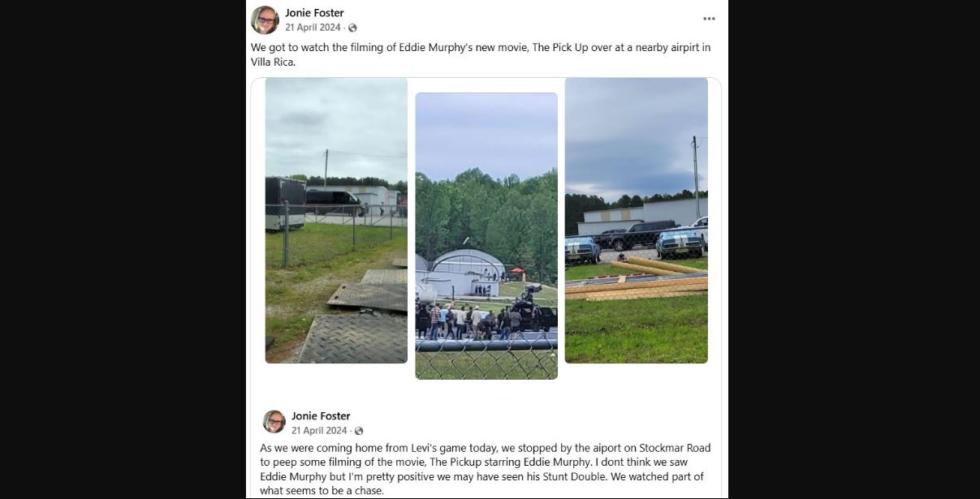This screenshot has width=980, height=499.
Task: Open the shared post's Jonie Foster name link
Action: coord(321,416)
